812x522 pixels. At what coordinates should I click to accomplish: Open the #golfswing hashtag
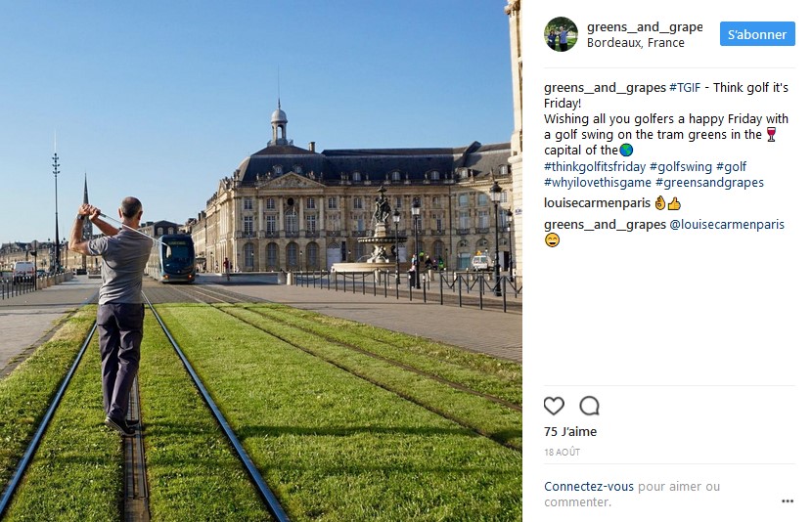[681, 166]
